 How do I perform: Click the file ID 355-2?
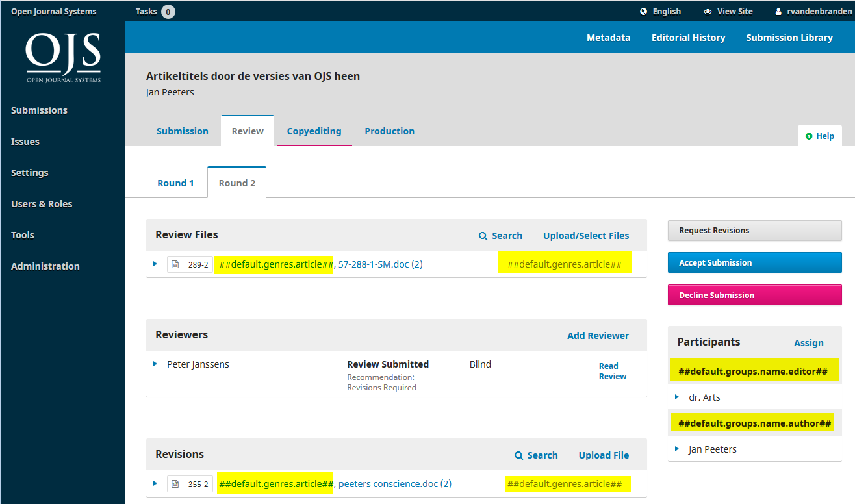pyautogui.click(x=198, y=484)
